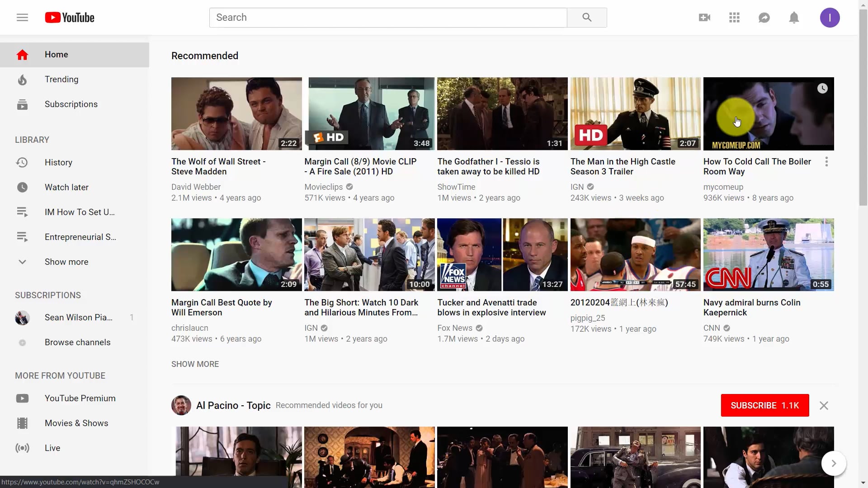
Task: Click the Movies & Shows film icon
Action: [x=22, y=423]
